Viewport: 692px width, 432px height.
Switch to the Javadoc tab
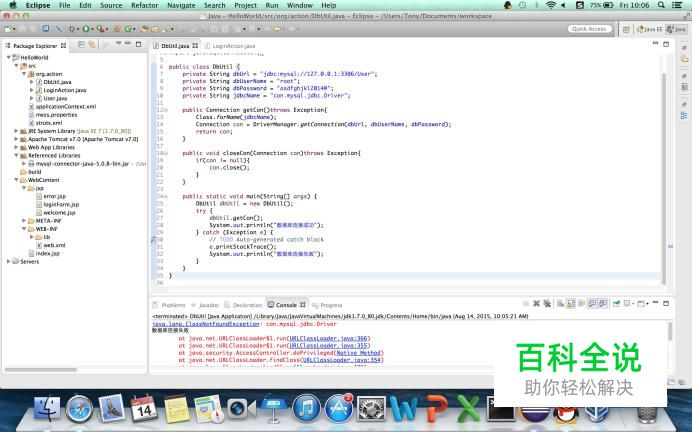pyautogui.click(x=205, y=305)
